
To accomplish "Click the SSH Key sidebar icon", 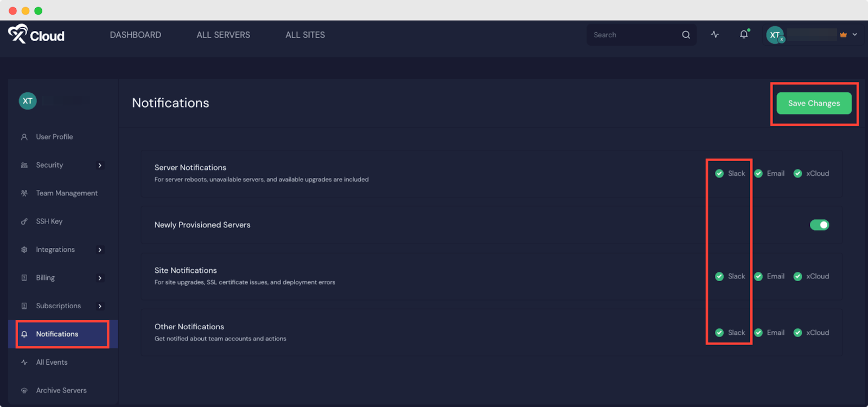I will click(24, 221).
